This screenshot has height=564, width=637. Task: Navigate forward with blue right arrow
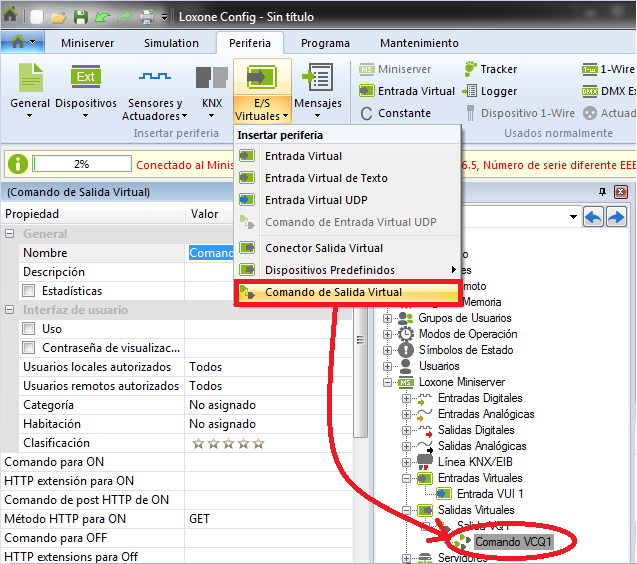(x=616, y=217)
